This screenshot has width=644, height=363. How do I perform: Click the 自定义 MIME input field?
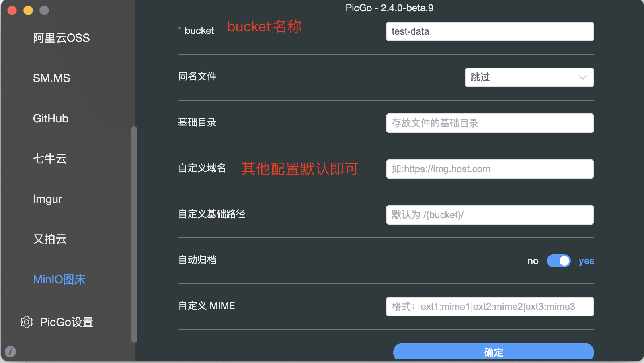click(x=490, y=307)
